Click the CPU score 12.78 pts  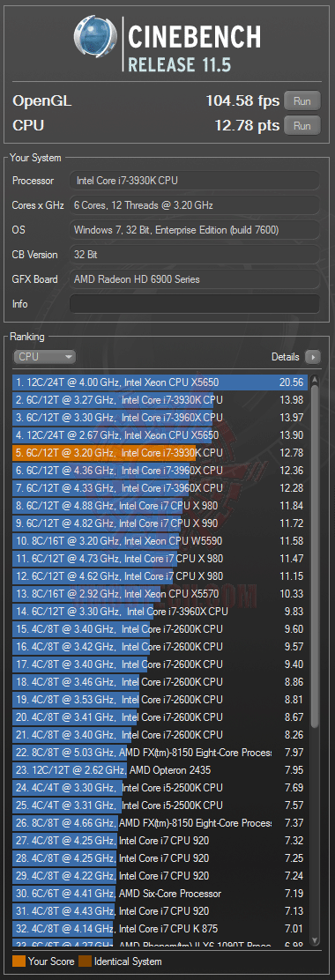click(248, 126)
